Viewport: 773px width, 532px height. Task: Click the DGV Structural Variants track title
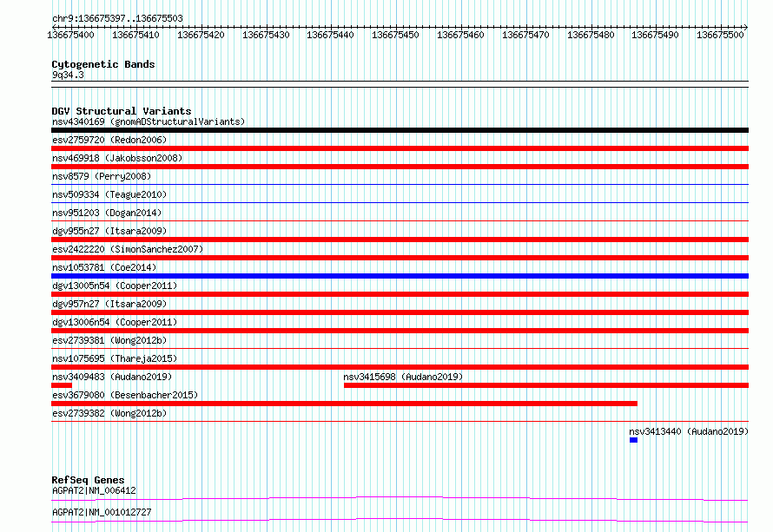point(122,111)
